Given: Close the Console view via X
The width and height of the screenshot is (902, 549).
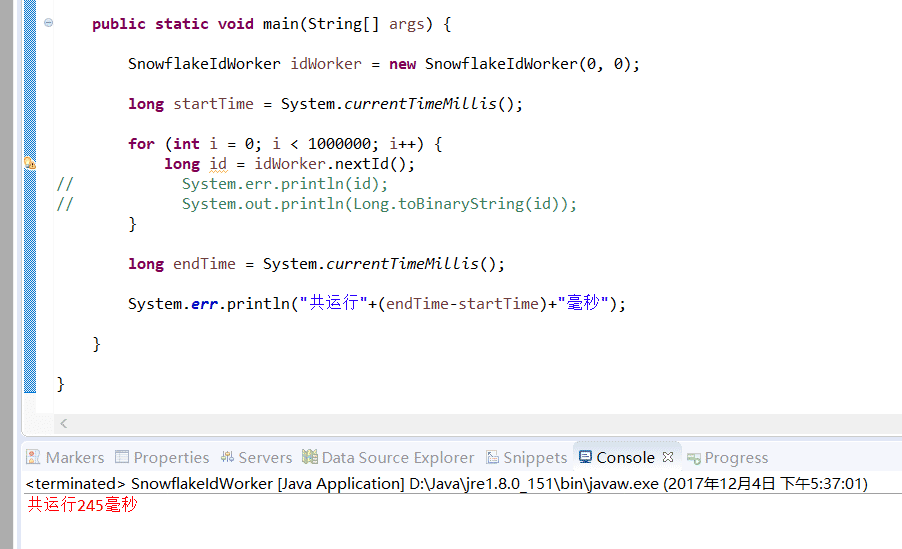Looking at the screenshot, I should coord(668,457).
